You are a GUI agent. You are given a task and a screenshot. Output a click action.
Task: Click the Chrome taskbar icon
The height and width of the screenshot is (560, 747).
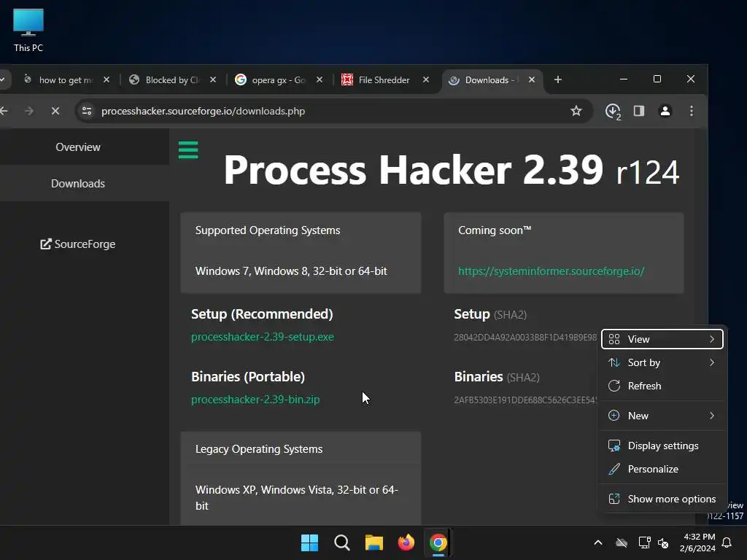(x=438, y=542)
